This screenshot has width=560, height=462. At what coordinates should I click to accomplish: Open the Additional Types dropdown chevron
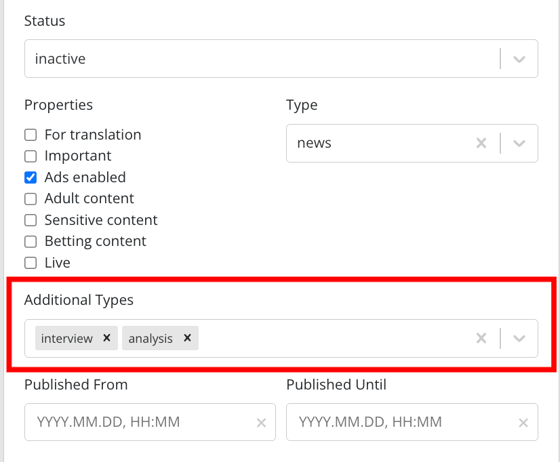coord(519,338)
